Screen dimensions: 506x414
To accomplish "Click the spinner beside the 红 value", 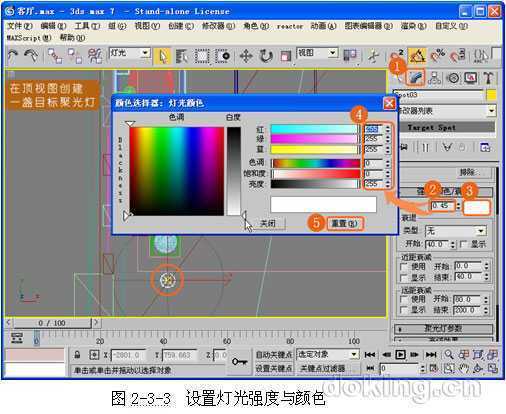I will coord(387,129).
